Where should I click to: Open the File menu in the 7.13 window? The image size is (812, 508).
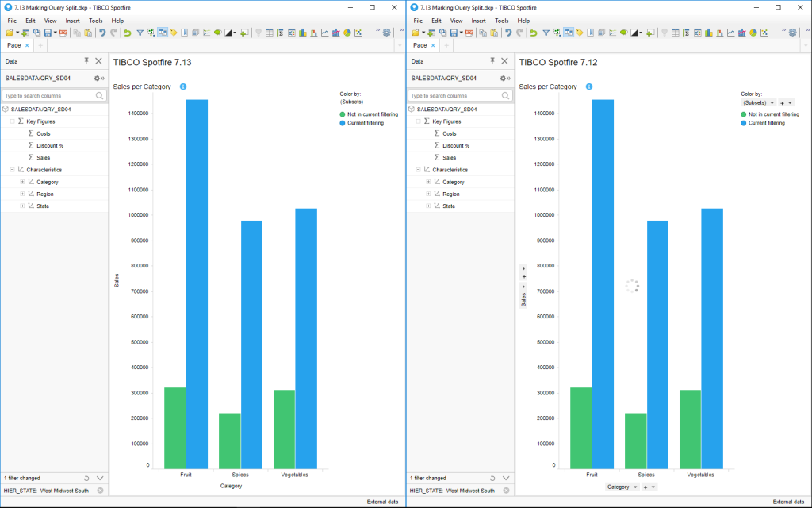pyautogui.click(x=12, y=21)
